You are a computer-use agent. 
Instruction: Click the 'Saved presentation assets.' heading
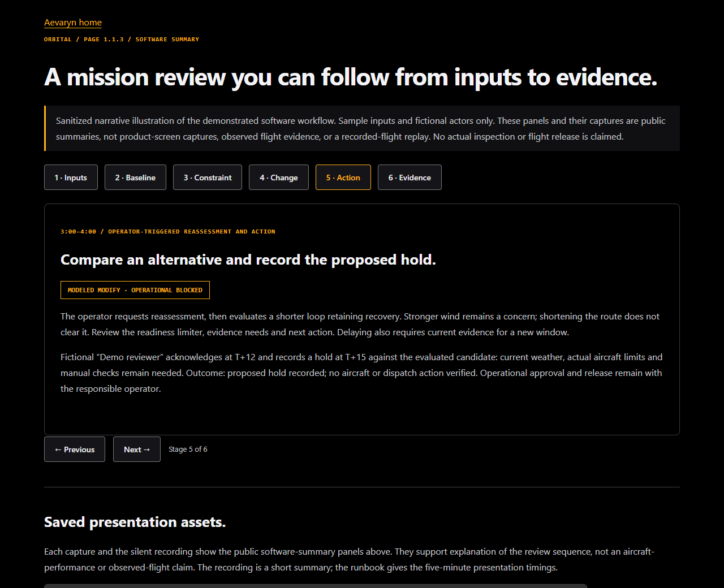pyautogui.click(x=135, y=522)
